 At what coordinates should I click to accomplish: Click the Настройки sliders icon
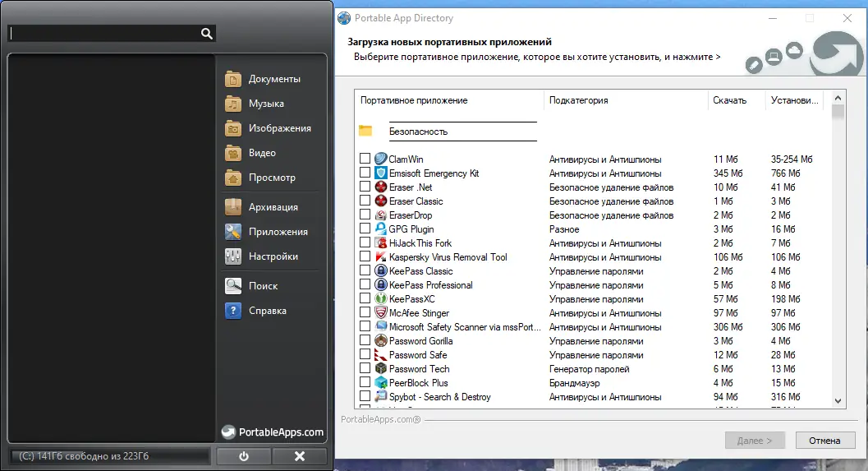click(x=233, y=256)
